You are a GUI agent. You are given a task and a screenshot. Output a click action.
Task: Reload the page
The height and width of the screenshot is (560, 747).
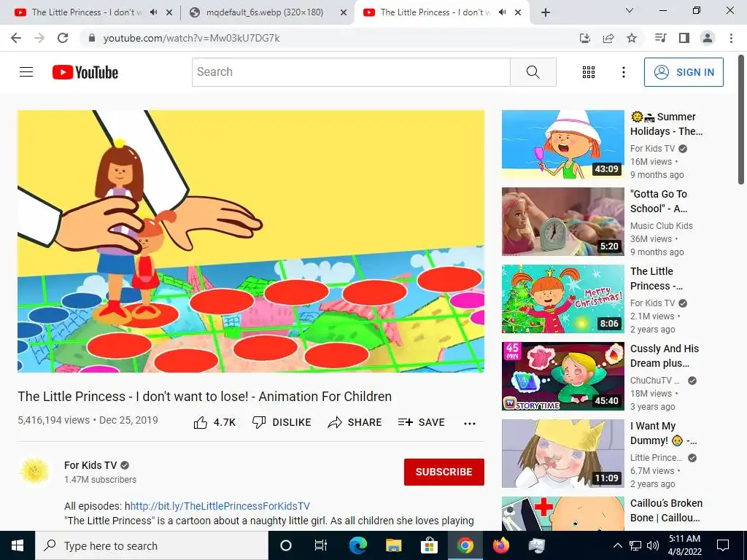(63, 38)
